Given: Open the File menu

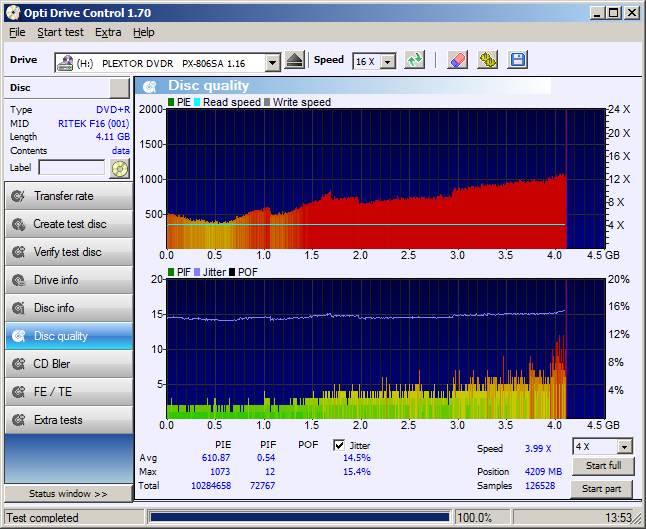Looking at the screenshot, I should [x=17, y=32].
